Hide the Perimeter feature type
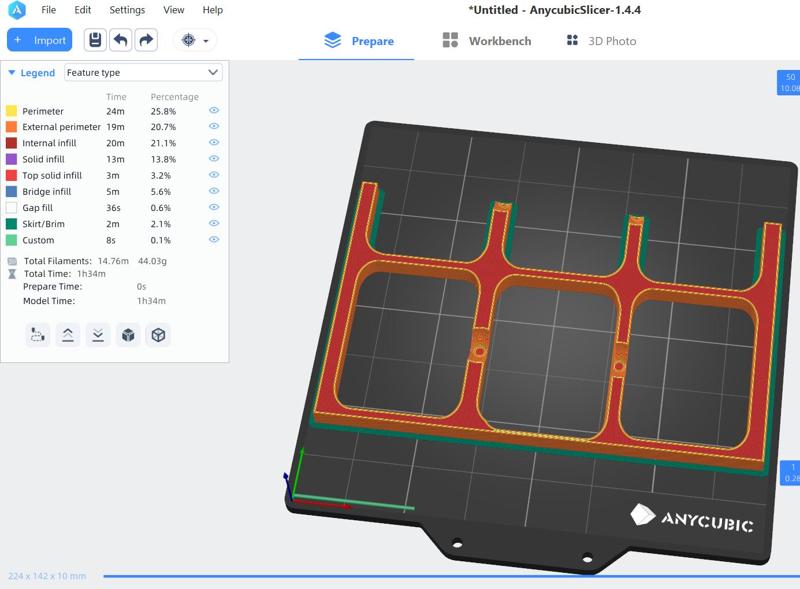The width and height of the screenshot is (800, 589). 214,110
